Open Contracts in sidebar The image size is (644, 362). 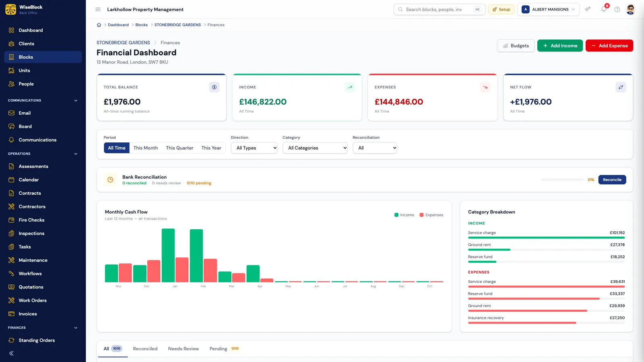point(43,193)
